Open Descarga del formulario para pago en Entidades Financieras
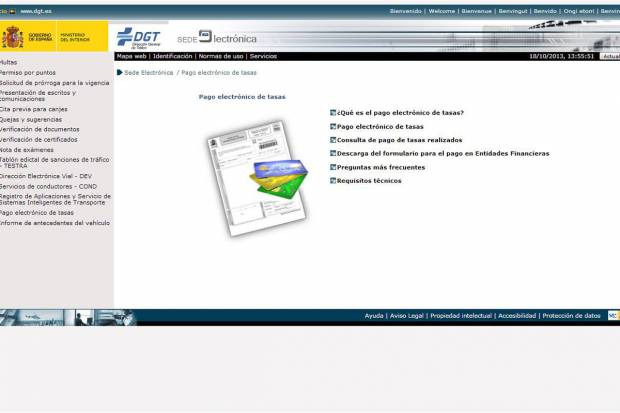Viewport: 620px width, 413px height. [443, 153]
